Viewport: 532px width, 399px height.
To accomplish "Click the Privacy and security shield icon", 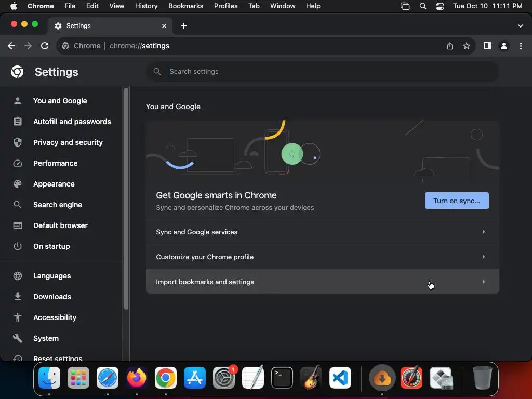I will [x=18, y=142].
